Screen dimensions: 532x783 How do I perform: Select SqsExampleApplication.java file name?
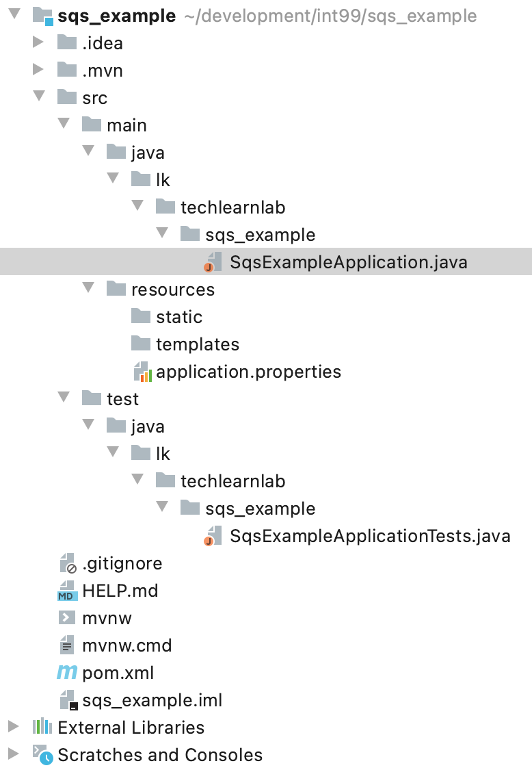point(348,262)
